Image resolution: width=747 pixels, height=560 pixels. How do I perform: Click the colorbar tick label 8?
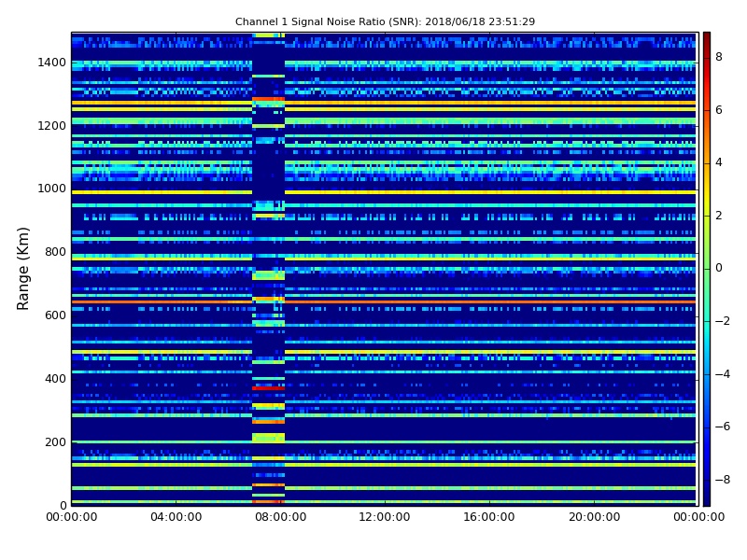719,57
